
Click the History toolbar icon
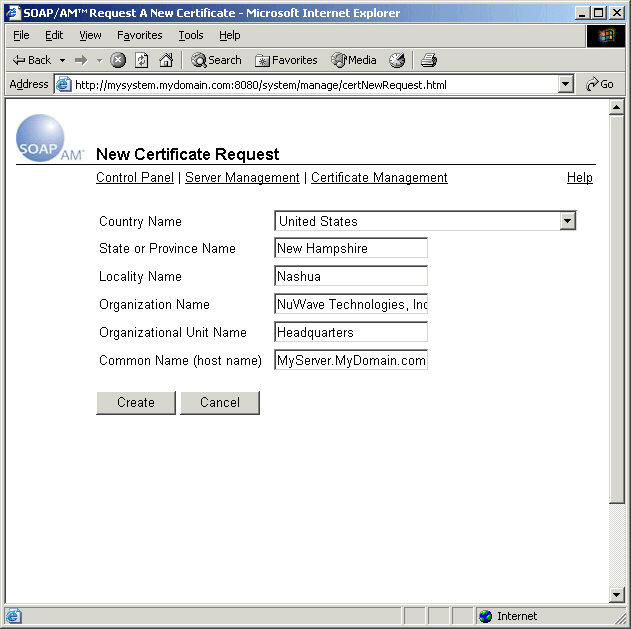(397, 60)
